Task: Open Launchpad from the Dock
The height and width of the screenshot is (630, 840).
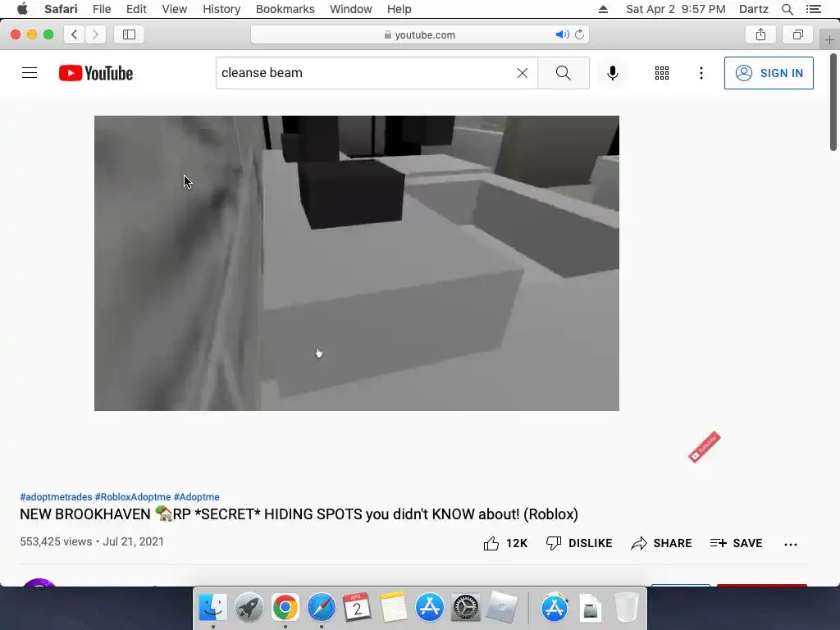Action: tap(249, 608)
